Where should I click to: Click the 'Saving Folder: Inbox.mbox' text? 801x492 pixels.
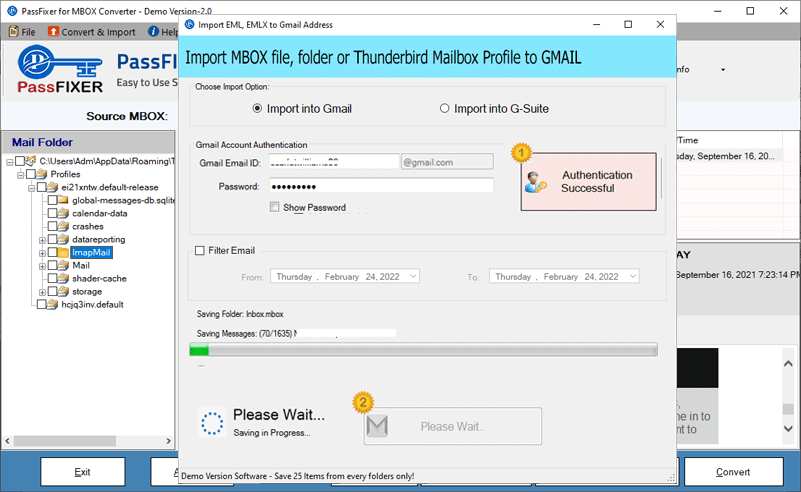tap(240, 314)
